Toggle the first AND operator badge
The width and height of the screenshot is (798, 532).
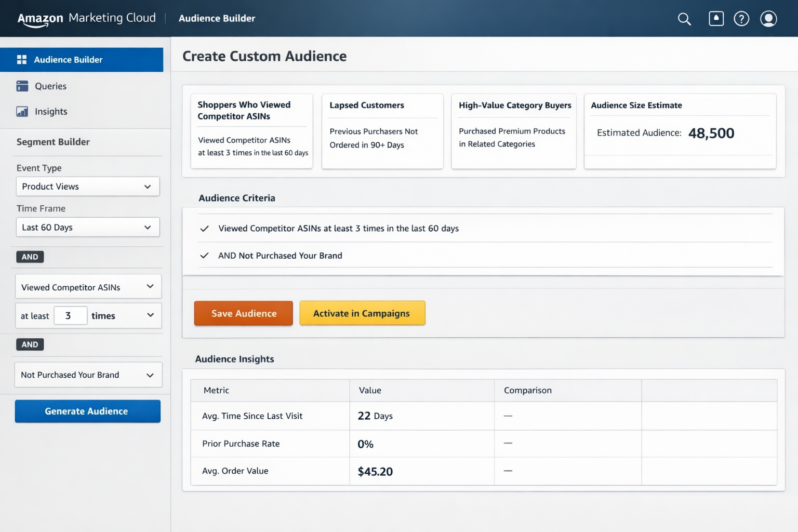(x=30, y=257)
